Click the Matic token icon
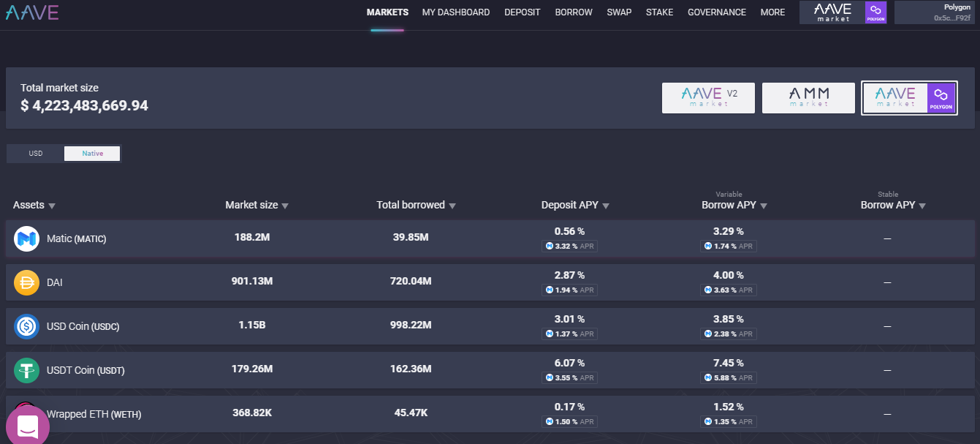Screen dimensions: 980x444 27,238
